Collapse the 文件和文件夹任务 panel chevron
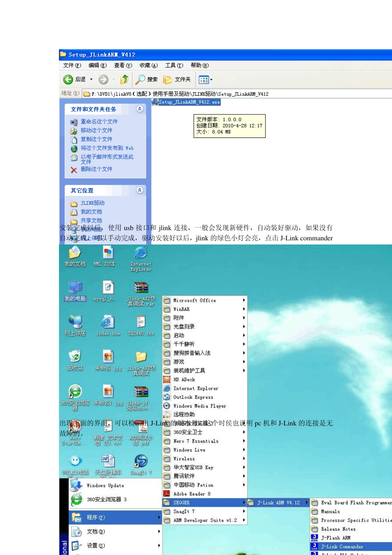This screenshot has height=555, width=392. click(x=139, y=109)
